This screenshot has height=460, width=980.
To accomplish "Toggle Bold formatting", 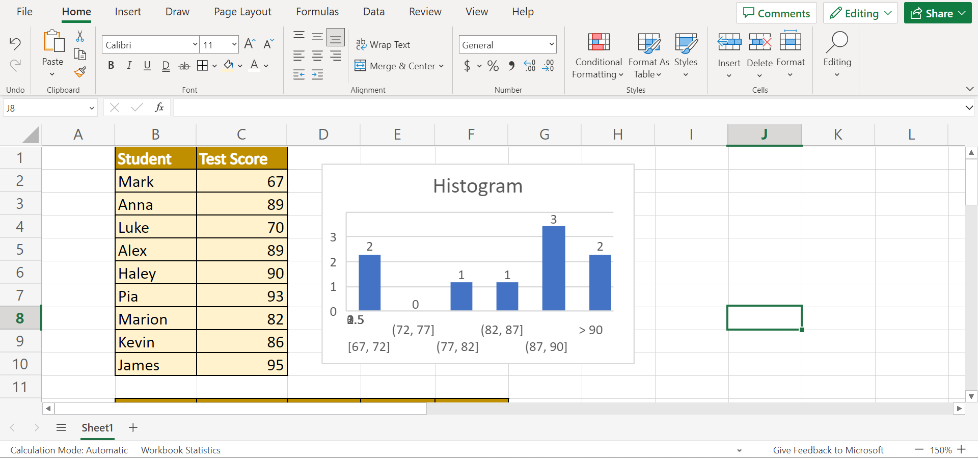I will (111, 65).
